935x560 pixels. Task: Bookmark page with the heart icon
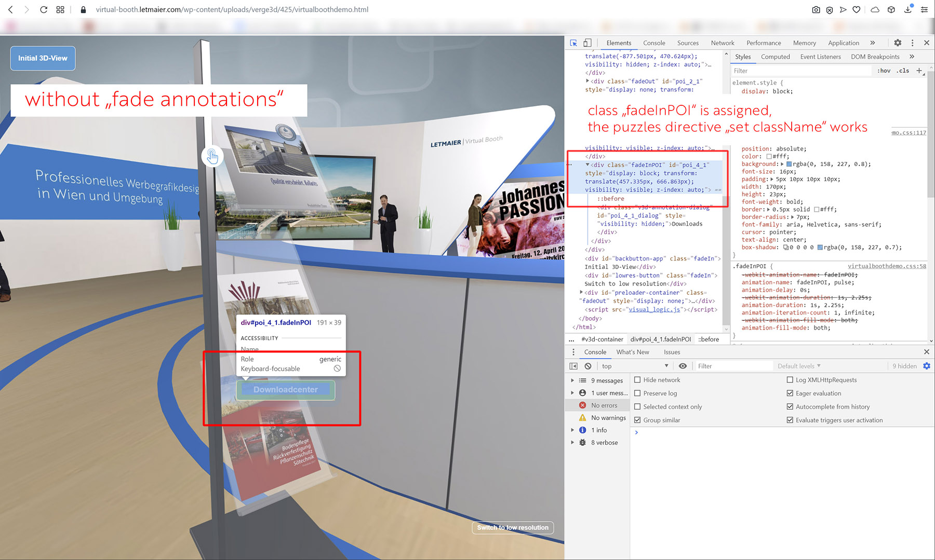click(x=857, y=9)
